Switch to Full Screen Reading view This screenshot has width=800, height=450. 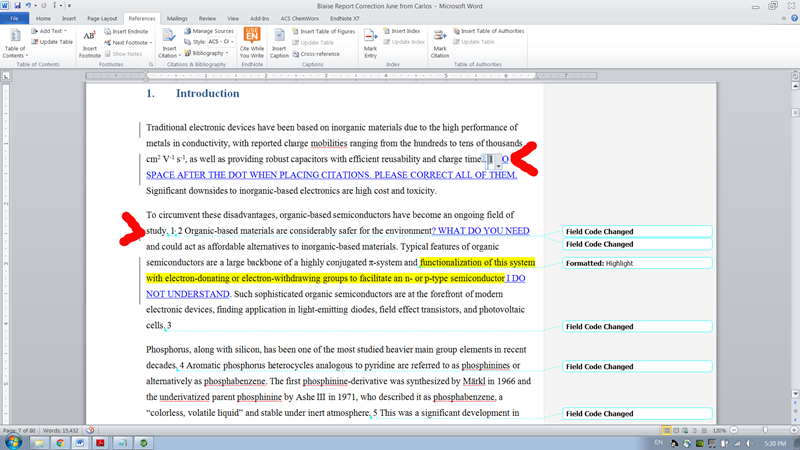tap(676, 431)
